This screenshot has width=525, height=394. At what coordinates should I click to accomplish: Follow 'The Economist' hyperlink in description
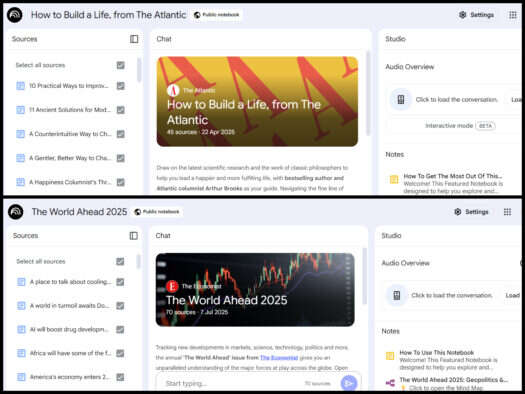(x=279, y=358)
